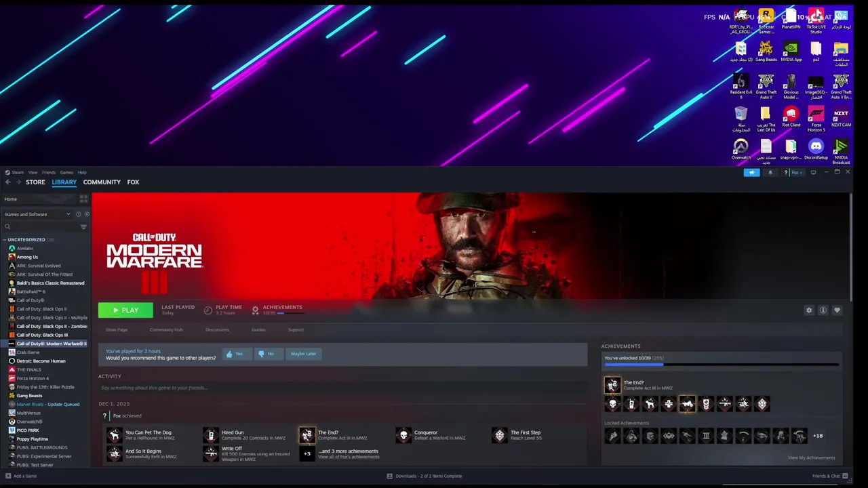
Task: Open the NZXT CAM desktop shortcut
Action: [x=841, y=117]
